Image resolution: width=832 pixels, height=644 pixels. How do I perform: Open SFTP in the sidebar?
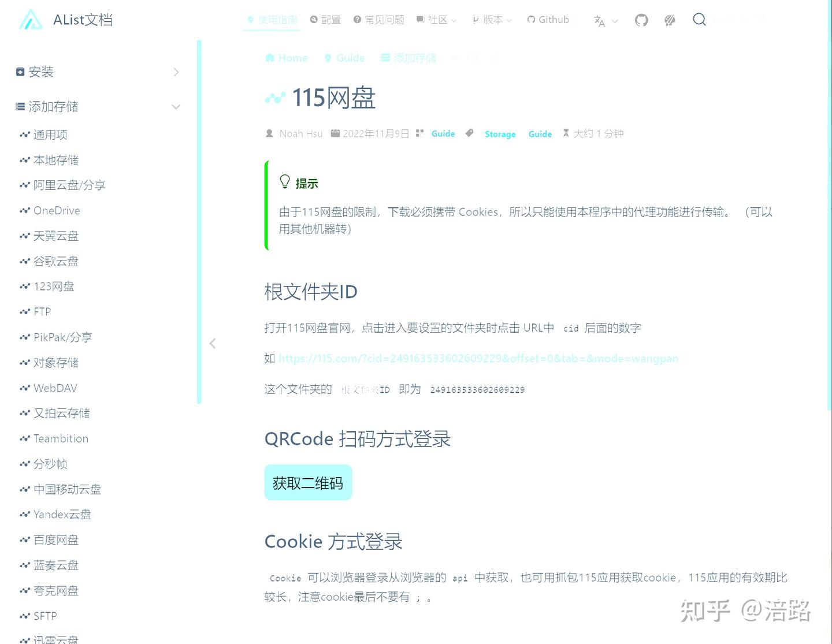(39, 616)
